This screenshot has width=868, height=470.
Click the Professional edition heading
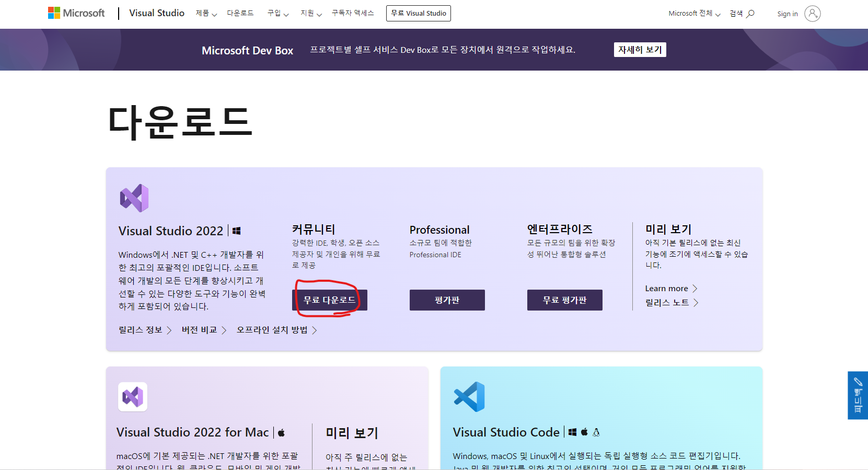pyautogui.click(x=439, y=230)
